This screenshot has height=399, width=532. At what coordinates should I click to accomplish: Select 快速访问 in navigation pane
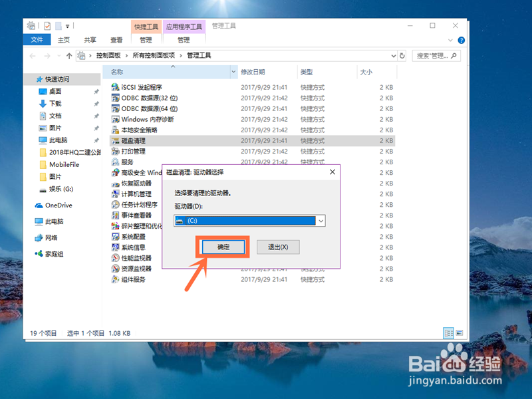coord(62,79)
